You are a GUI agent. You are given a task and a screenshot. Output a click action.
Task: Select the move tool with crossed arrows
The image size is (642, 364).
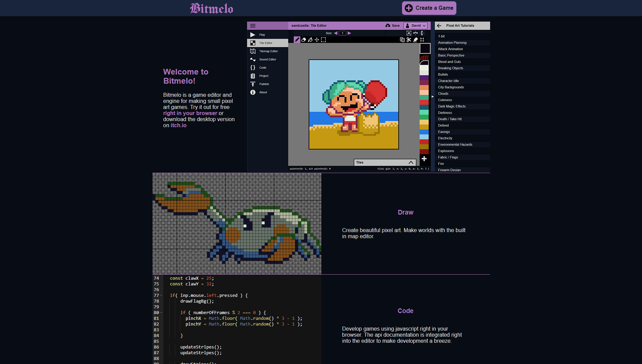(317, 40)
